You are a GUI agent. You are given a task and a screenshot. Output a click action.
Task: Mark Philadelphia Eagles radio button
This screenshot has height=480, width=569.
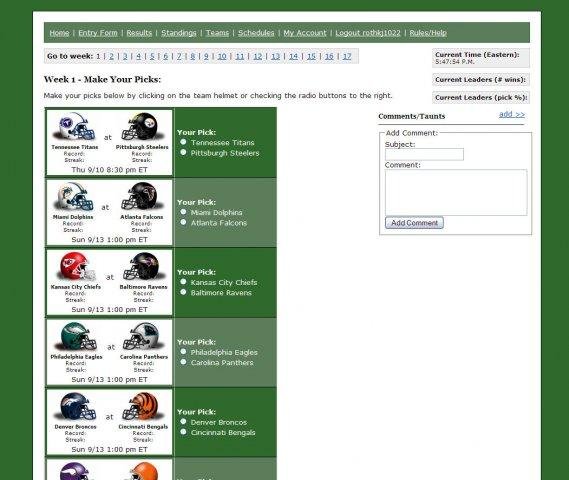(183, 352)
